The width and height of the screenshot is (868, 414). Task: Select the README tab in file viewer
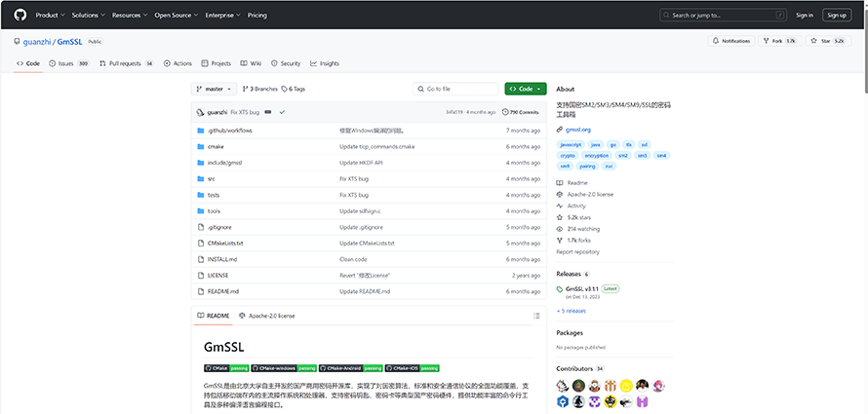click(x=214, y=317)
